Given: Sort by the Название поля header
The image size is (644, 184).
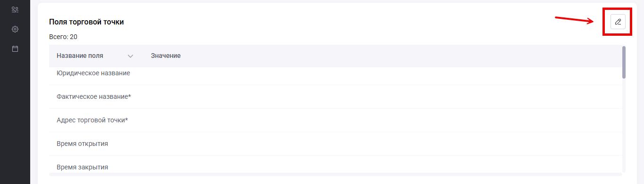Looking at the screenshot, I should (x=80, y=56).
